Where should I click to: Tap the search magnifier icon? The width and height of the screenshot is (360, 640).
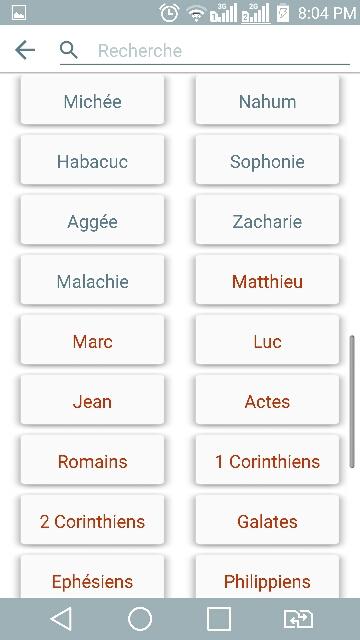click(69, 50)
